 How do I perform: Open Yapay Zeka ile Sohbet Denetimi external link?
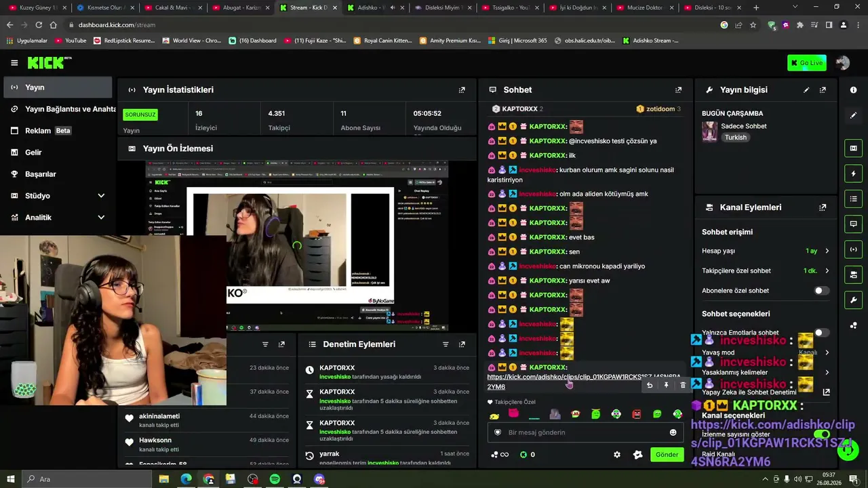(826, 392)
